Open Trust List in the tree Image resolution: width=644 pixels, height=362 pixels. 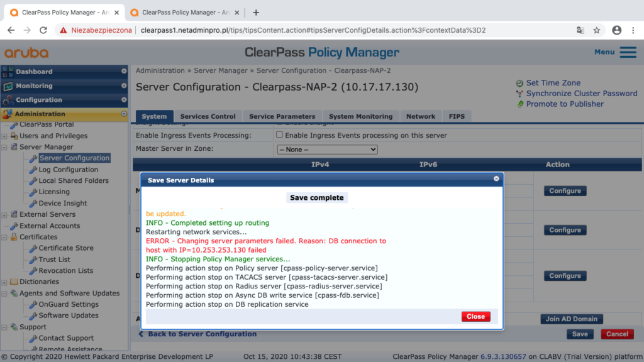point(54,260)
